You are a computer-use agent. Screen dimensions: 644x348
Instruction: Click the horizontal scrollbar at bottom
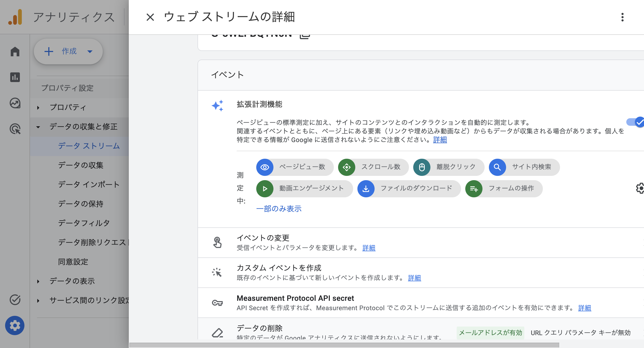click(344, 345)
